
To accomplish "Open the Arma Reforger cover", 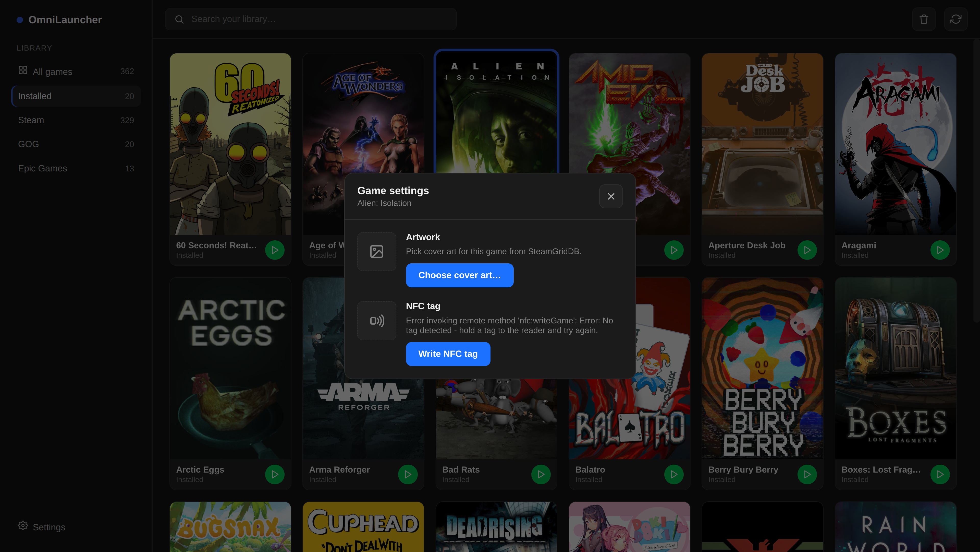I will [x=363, y=419].
